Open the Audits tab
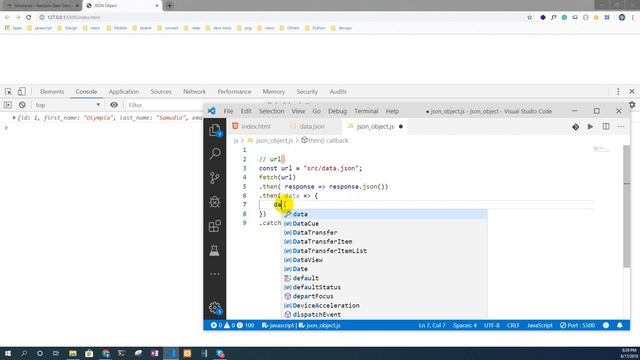The image size is (640, 360). click(338, 91)
